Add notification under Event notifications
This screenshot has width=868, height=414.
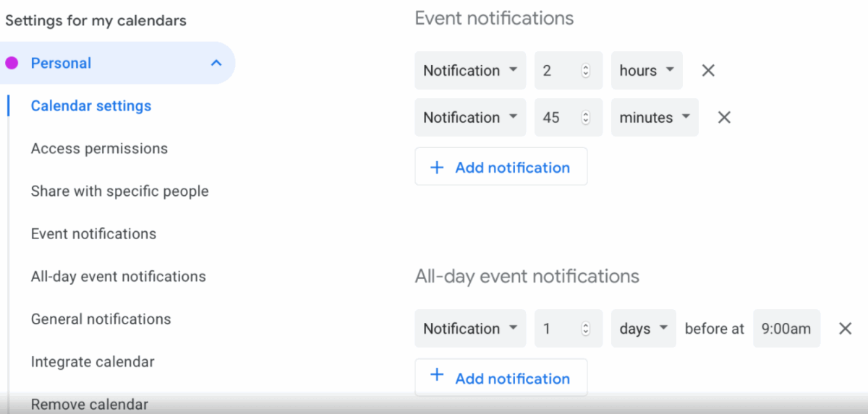(501, 167)
